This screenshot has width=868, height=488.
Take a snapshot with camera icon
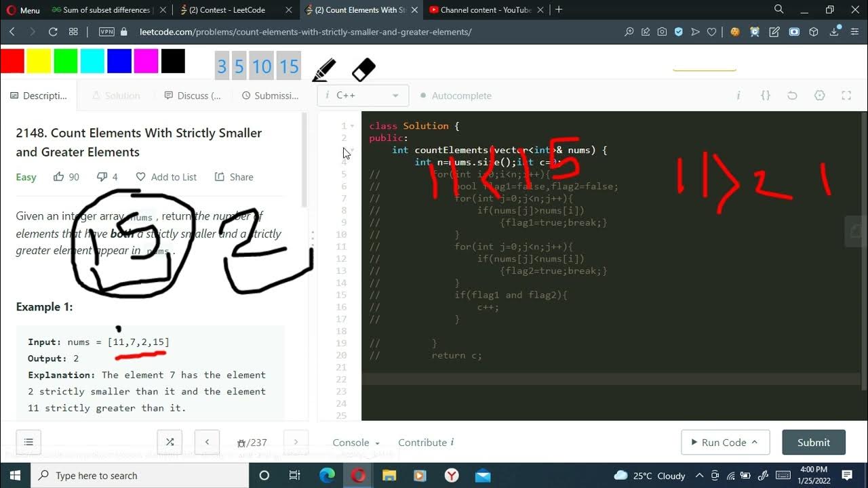pyautogui.click(x=662, y=32)
